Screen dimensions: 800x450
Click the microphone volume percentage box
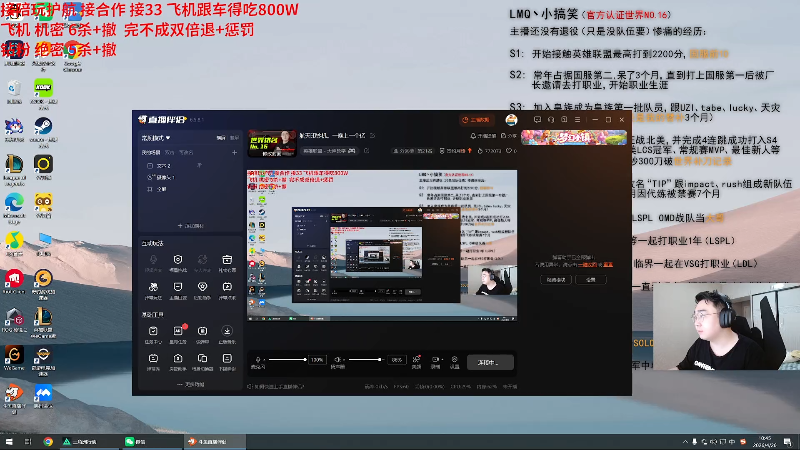[317, 360]
